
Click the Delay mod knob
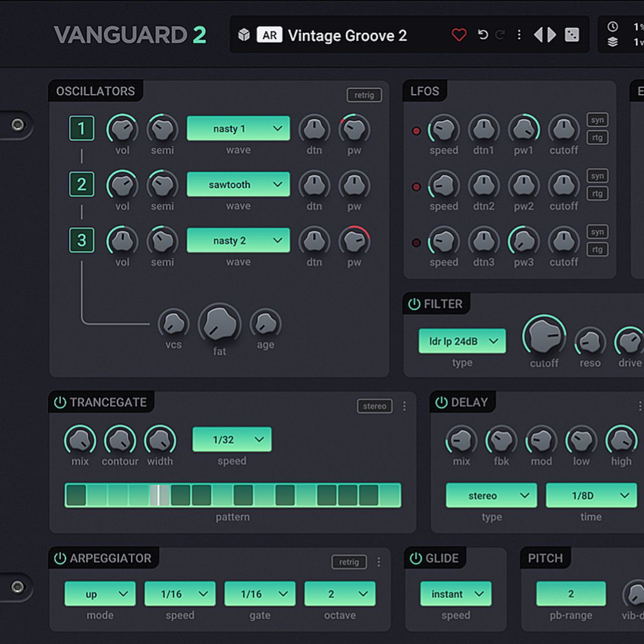coord(541,441)
